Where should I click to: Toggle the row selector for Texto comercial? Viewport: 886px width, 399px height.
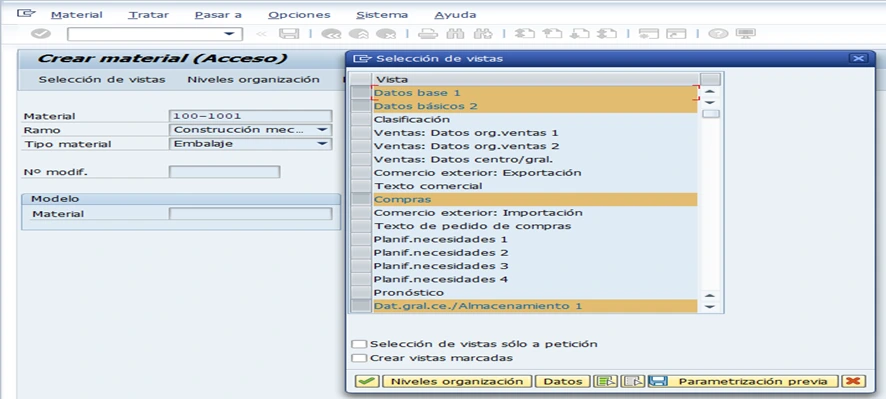(x=361, y=186)
